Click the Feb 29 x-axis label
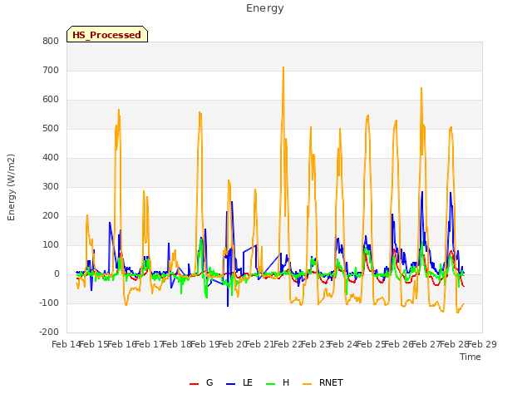 [482, 344]
